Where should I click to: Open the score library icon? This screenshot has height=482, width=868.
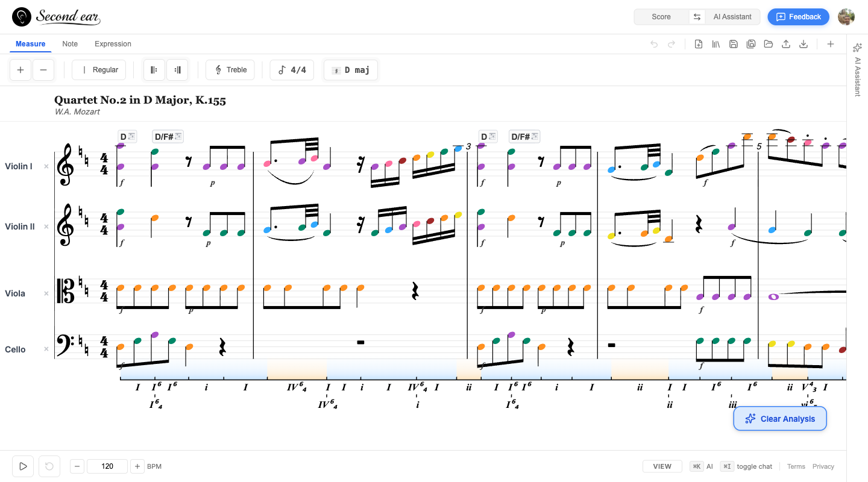click(715, 44)
